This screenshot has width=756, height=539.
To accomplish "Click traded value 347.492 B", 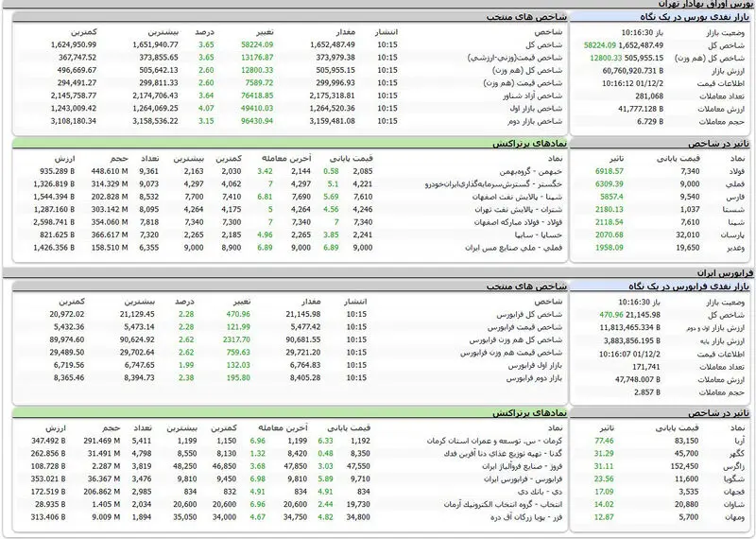I will coord(48,441).
